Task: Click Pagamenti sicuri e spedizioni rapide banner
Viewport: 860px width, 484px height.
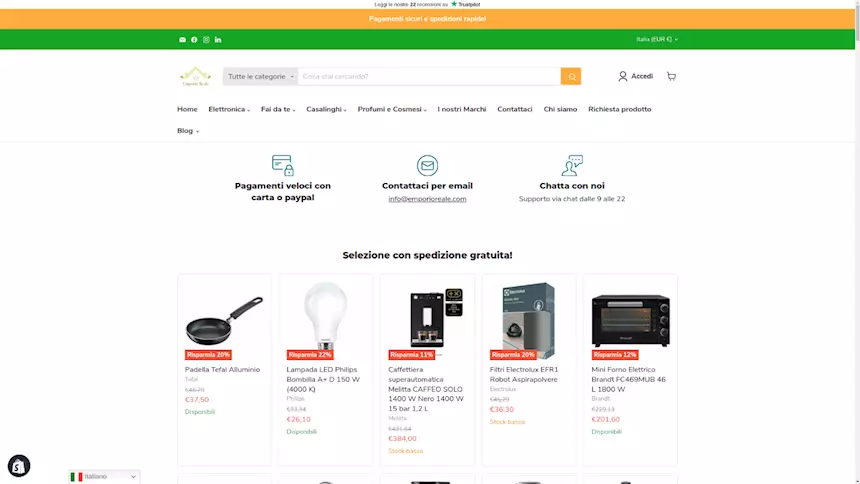Action: coord(427,19)
